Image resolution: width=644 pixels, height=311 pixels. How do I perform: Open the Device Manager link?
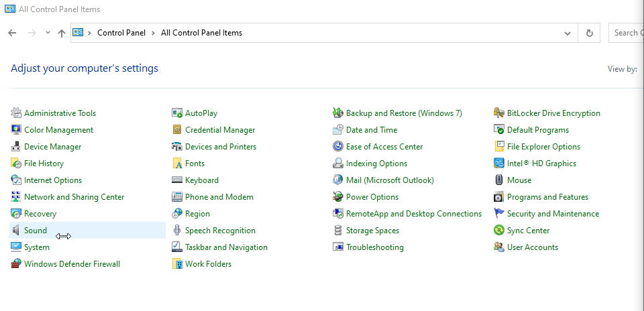(52, 147)
